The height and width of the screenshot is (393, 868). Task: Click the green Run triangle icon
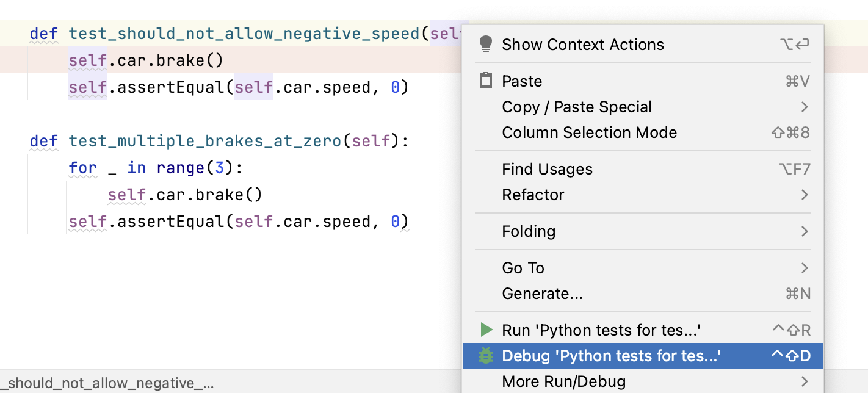point(486,330)
